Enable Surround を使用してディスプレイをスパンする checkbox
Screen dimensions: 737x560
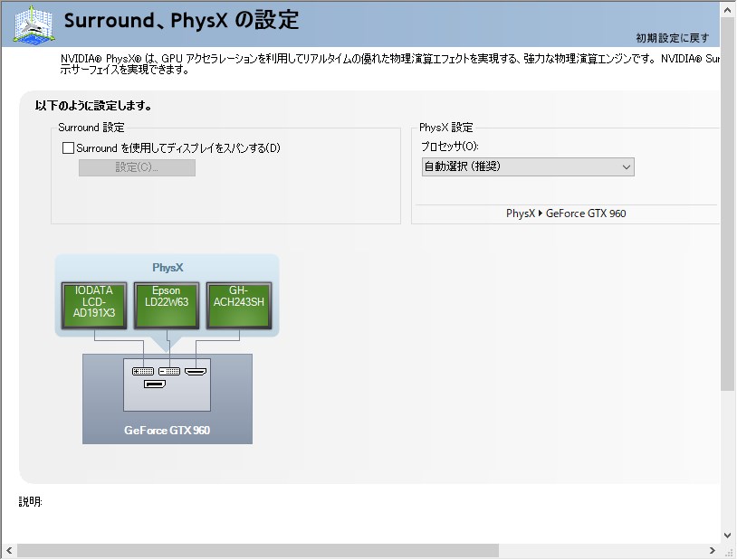tap(68, 148)
